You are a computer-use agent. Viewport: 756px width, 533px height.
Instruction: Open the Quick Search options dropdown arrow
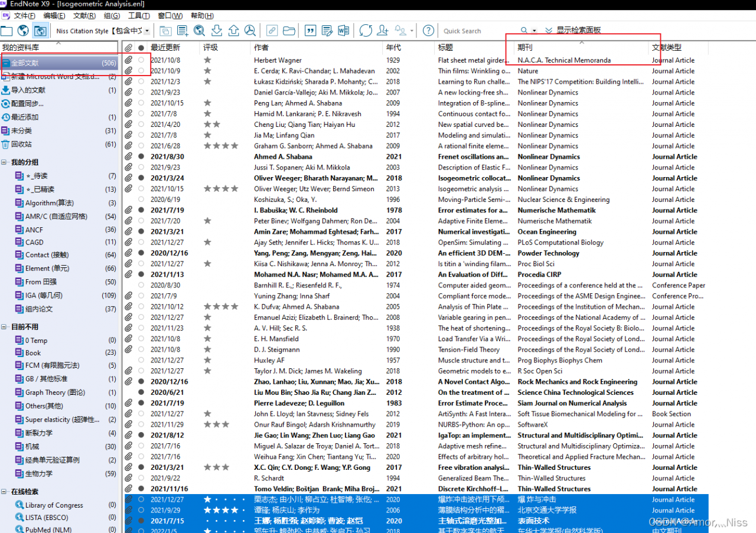coord(535,31)
